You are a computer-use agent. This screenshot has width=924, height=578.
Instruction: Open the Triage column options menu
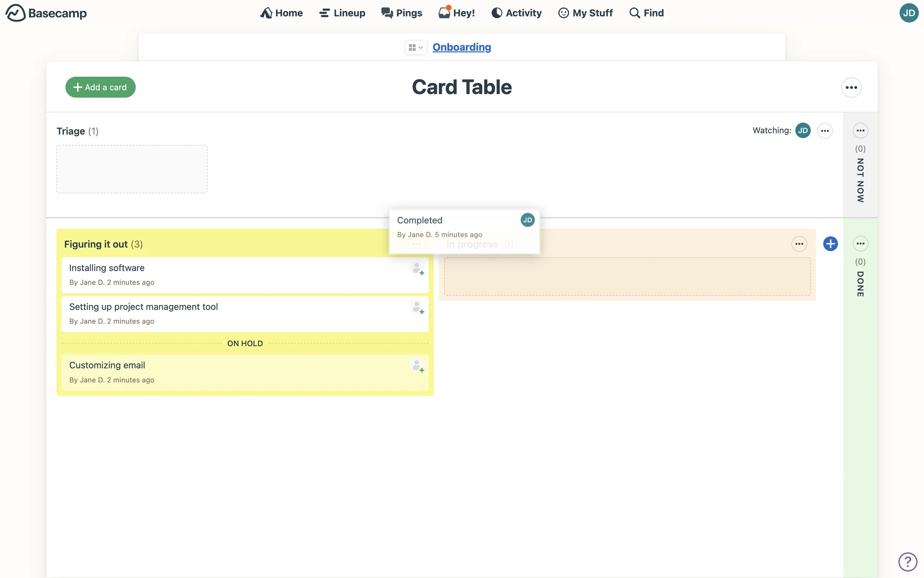click(825, 131)
